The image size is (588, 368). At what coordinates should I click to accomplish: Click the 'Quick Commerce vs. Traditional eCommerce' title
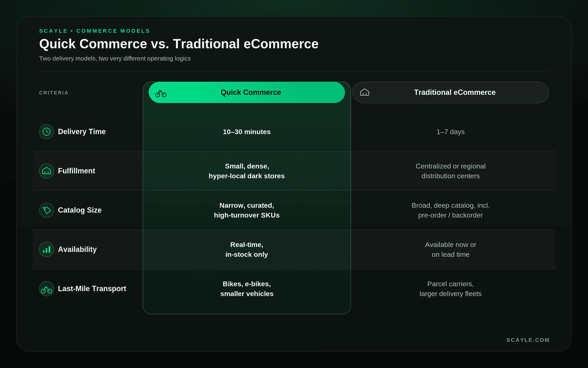coord(179,44)
